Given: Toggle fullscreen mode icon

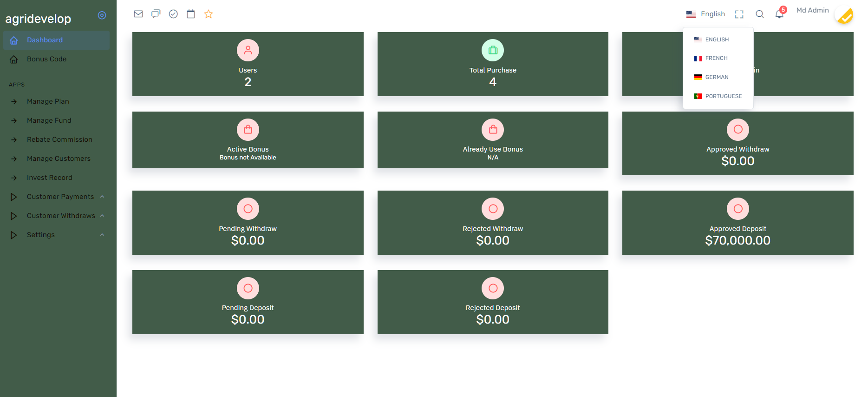Looking at the screenshot, I should 739,14.
